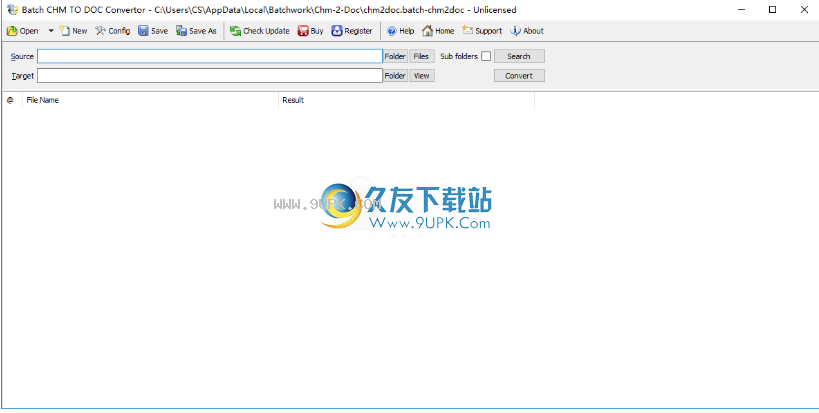Select source Files button

point(422,56)
